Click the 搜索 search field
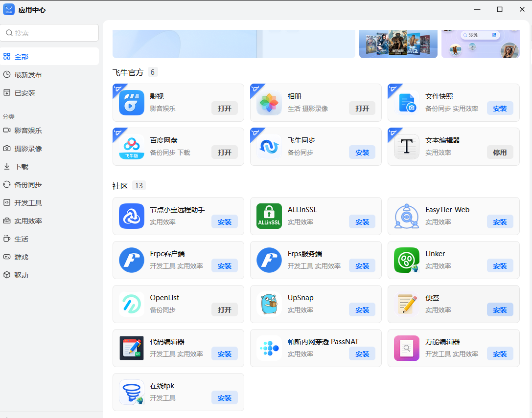This screenshot has height=418, width=532. point(49,32)
